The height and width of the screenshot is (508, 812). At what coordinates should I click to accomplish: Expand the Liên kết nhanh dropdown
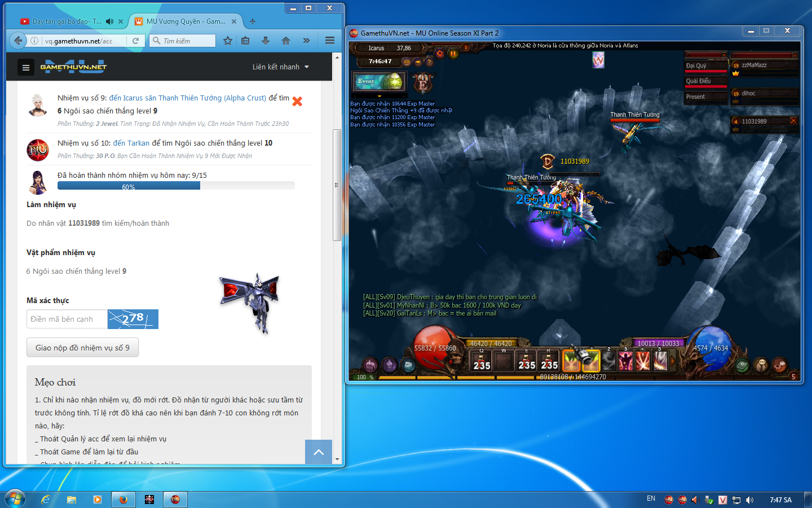point(280,67)
